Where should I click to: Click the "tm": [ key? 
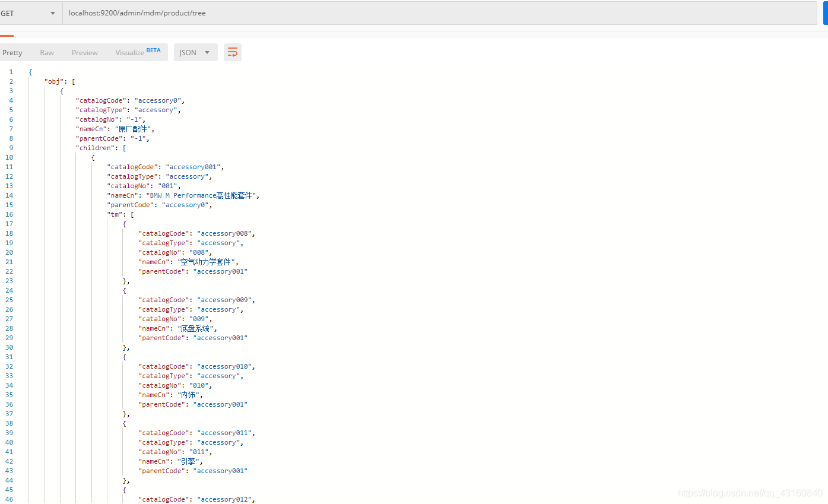pyautogui.click(x=120, y=214)
